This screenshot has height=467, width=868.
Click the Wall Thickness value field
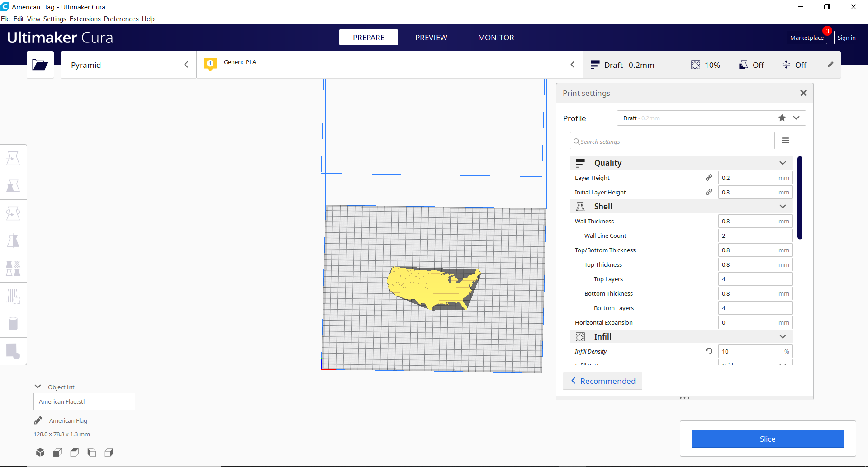pos(755,221)
